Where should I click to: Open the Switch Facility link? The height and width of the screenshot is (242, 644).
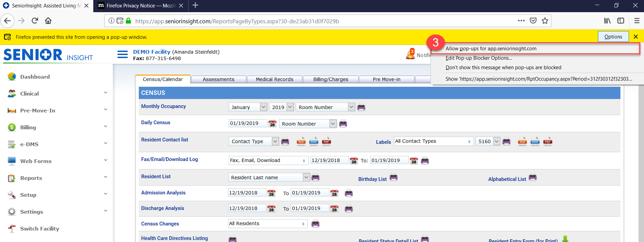39,228
